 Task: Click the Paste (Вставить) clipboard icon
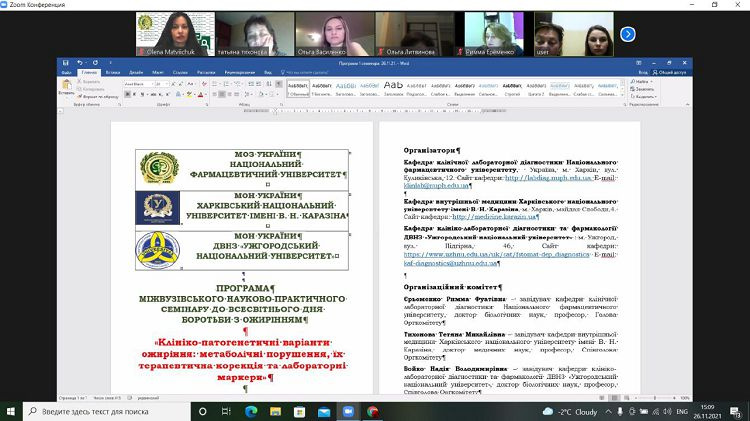[x=67, y=85]
